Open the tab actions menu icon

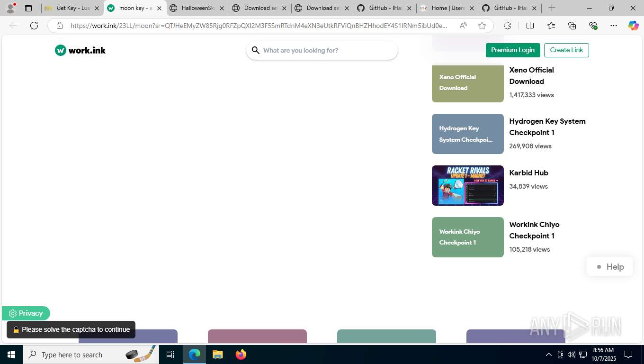28,8
